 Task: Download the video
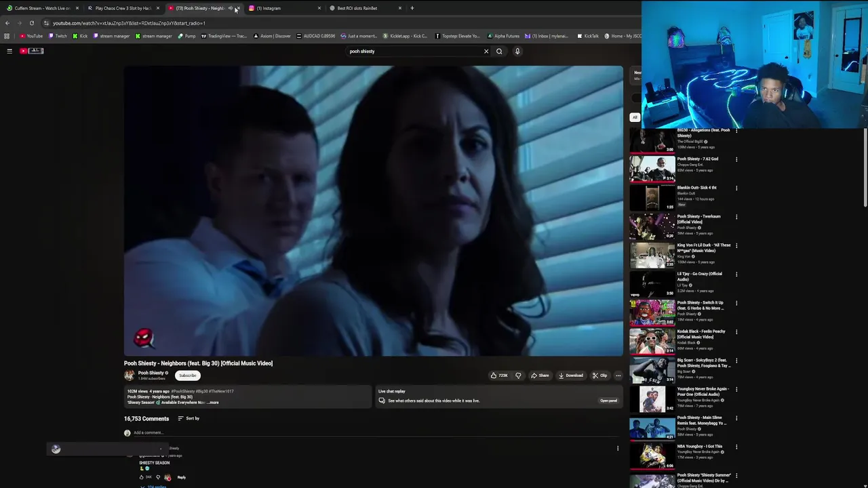tap(570, 375)
